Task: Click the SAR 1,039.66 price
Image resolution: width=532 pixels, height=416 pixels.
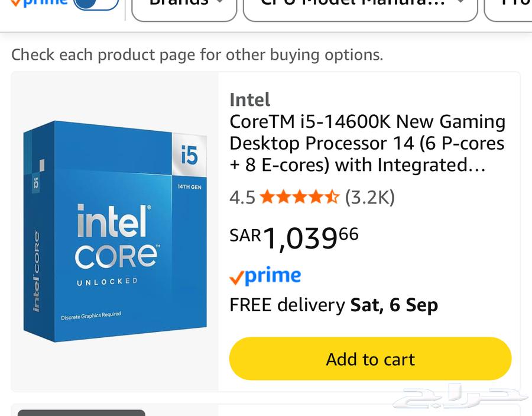Action: tap(293, 237)
